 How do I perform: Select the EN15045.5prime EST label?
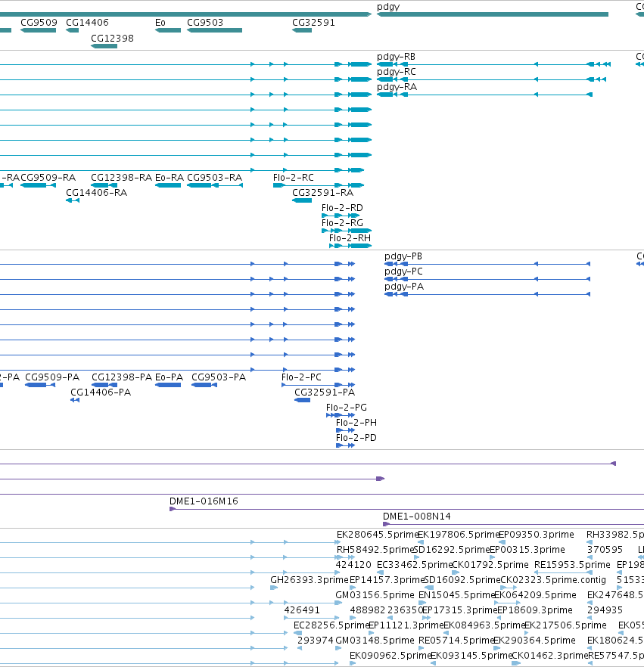click(x=456, y=595)
